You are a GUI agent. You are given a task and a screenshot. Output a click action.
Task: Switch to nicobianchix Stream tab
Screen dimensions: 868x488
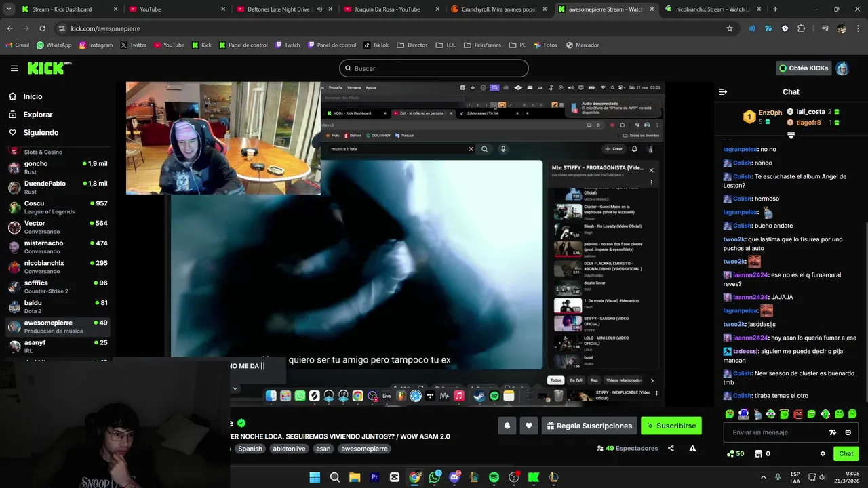(x=711, y=9)
